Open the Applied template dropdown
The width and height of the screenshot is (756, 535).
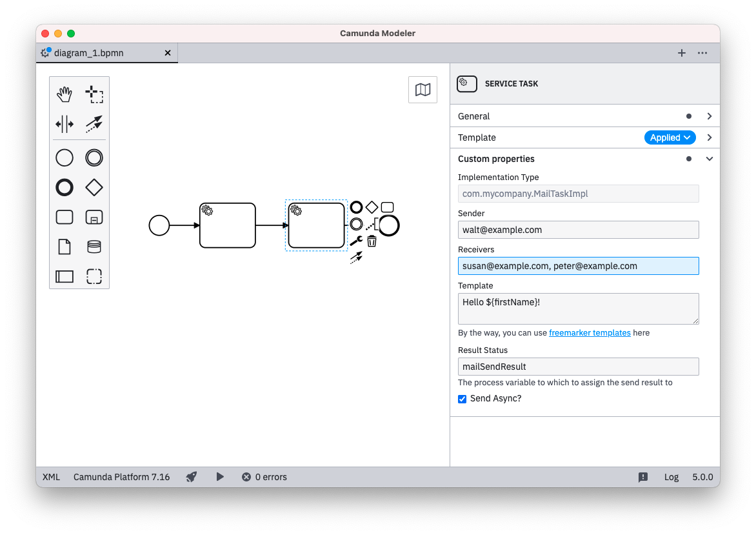(670, 137)
